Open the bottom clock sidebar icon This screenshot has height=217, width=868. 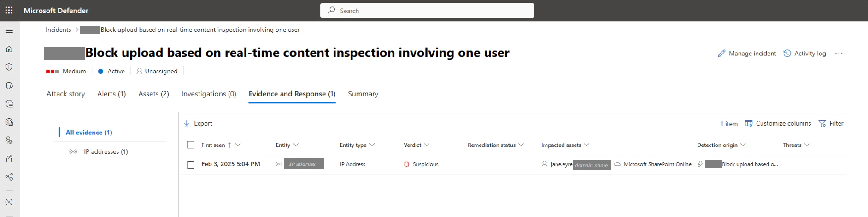[x=9, y=202]
